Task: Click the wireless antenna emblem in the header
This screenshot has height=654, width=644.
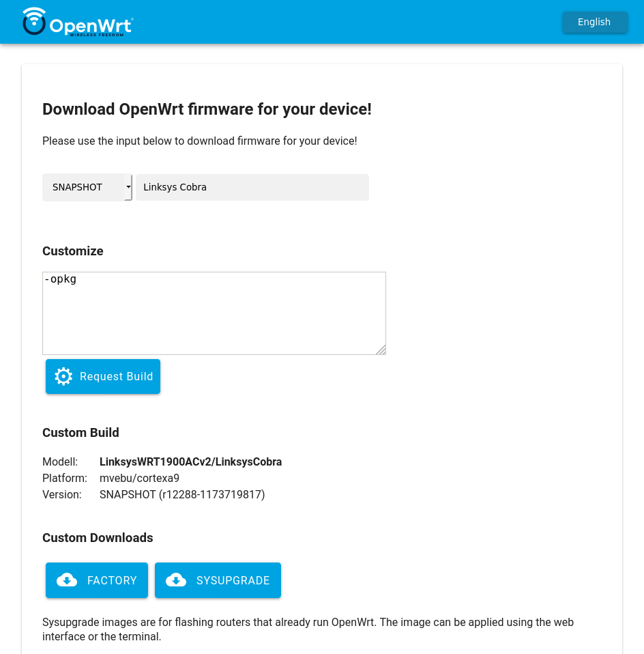Action: pos(33,15)
